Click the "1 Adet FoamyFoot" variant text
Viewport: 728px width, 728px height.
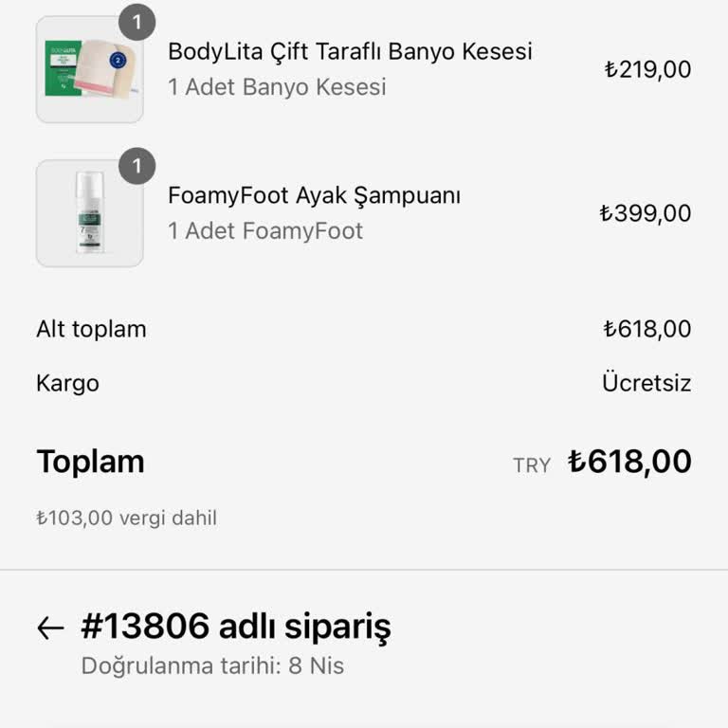click(265, 230)
